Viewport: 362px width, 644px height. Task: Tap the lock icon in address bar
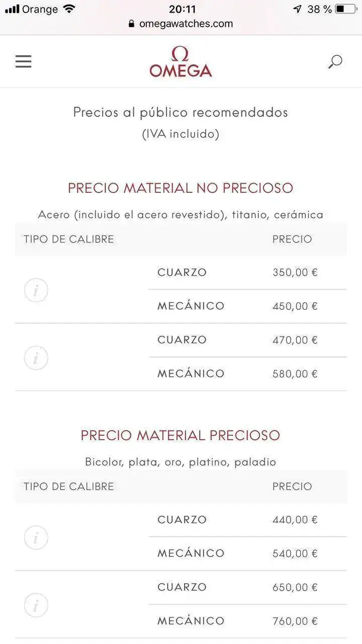pyautogui.click(x=132, y=24)
